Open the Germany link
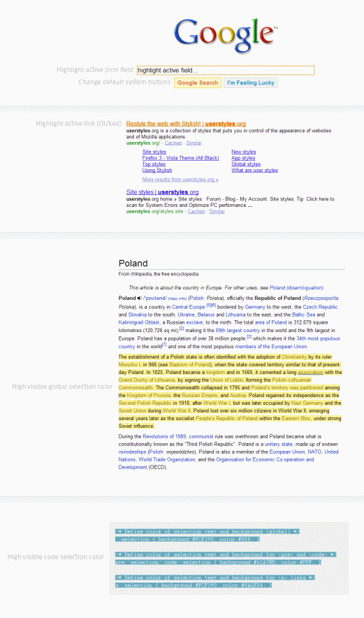The image size is (364, 618). pyautogui.click(x=255, y=307)
